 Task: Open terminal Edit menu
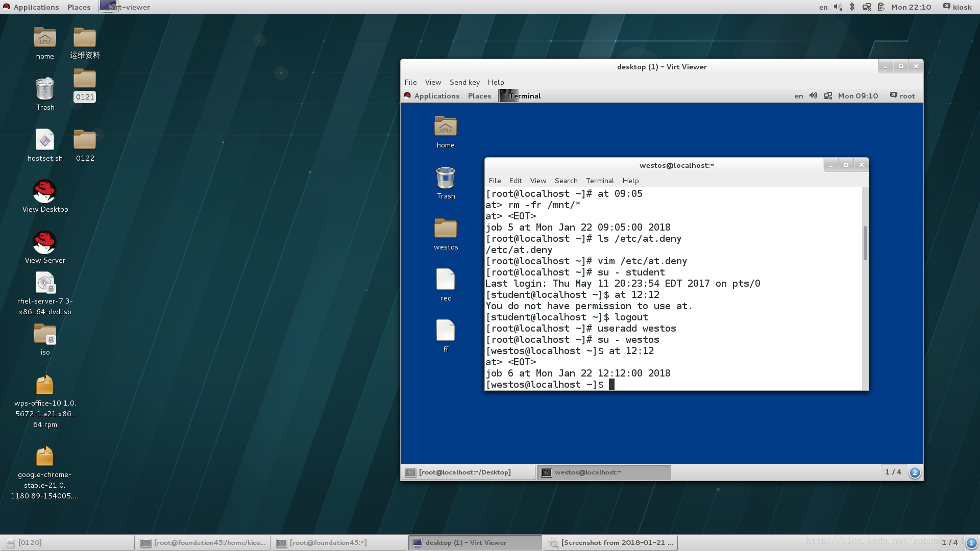516,181
